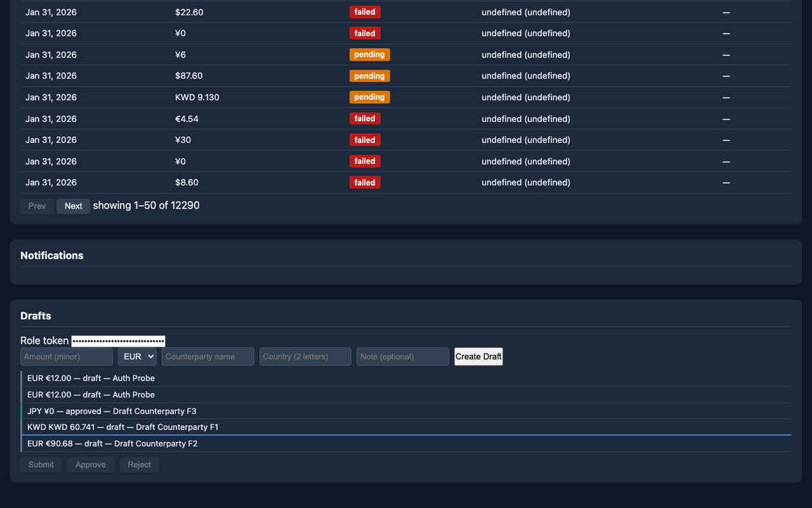
Task: Focus the Country (2 letters) input field
Action: pyautogui.click(x=306, y=356)
